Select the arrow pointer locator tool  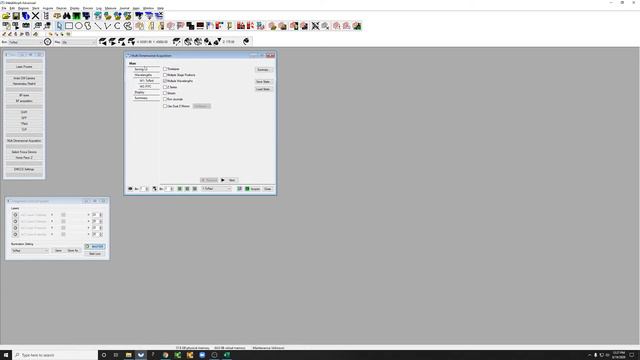[x=59, y=26]
